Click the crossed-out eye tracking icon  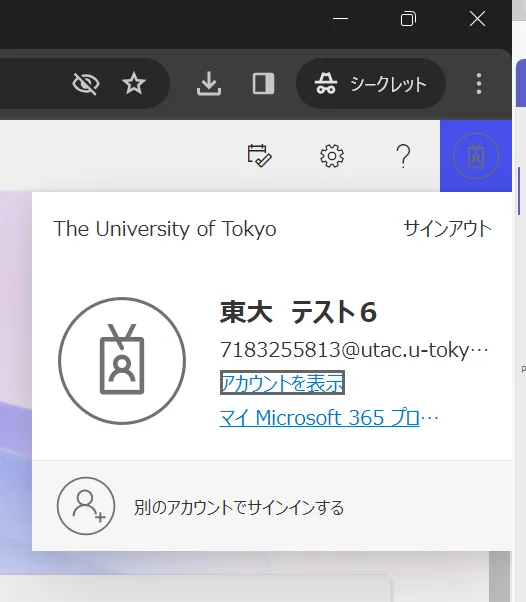tap(86, 84)
